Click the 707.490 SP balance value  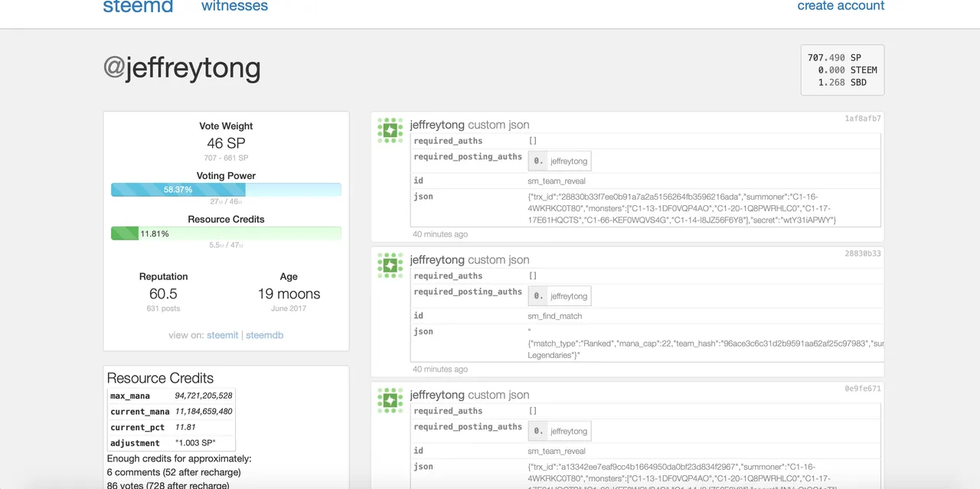click(x=835, y=57)
